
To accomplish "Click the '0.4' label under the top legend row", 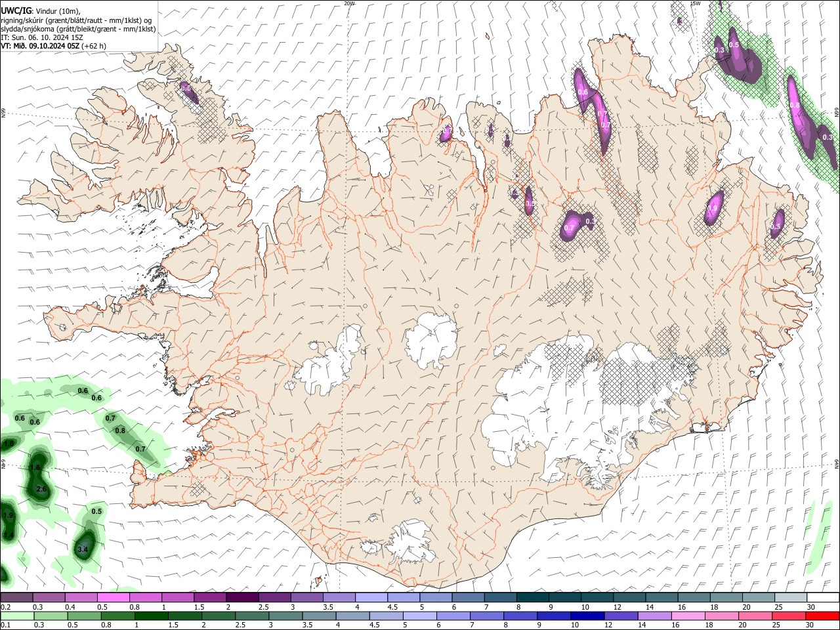I will coord(70,607).
